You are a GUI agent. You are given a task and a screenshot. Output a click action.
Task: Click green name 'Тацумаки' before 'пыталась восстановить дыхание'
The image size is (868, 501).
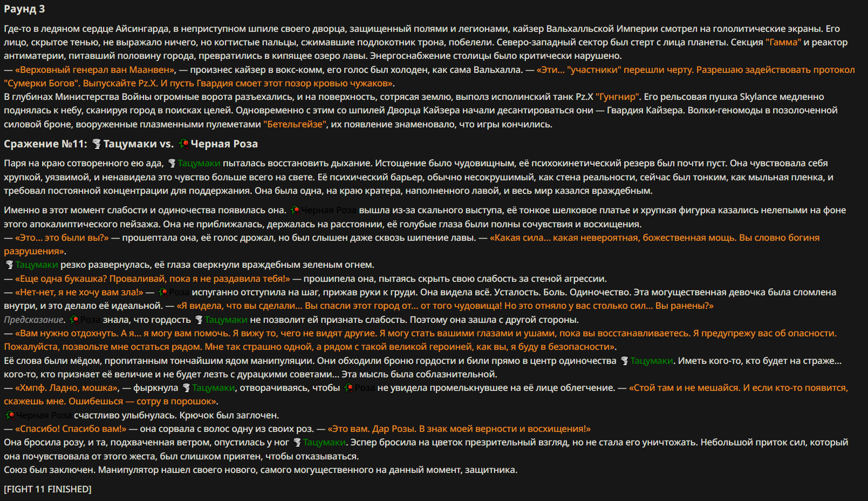pyautogui.click(x=199, y=163)
